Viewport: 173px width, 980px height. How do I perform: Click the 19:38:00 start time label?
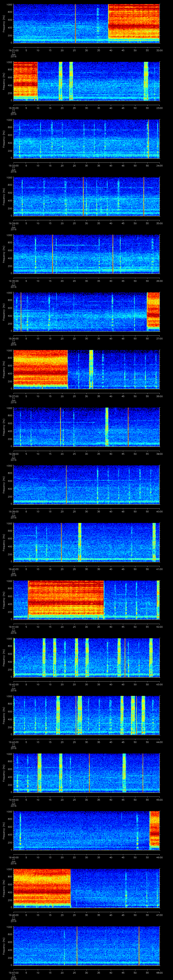(13, 454)
